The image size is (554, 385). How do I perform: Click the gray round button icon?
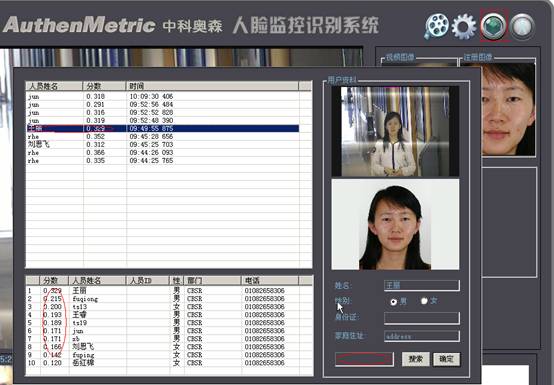[523, 26]
